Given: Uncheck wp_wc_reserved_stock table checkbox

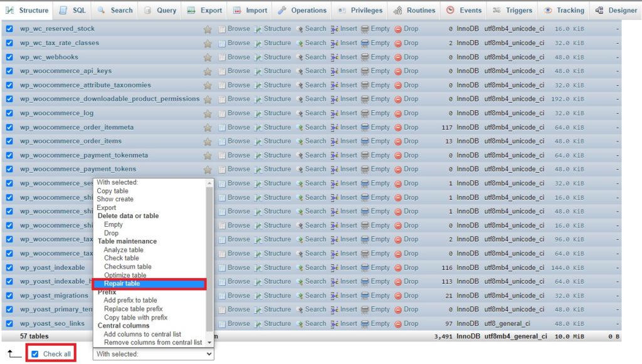Looking at the screenshot, I should 9,29.
